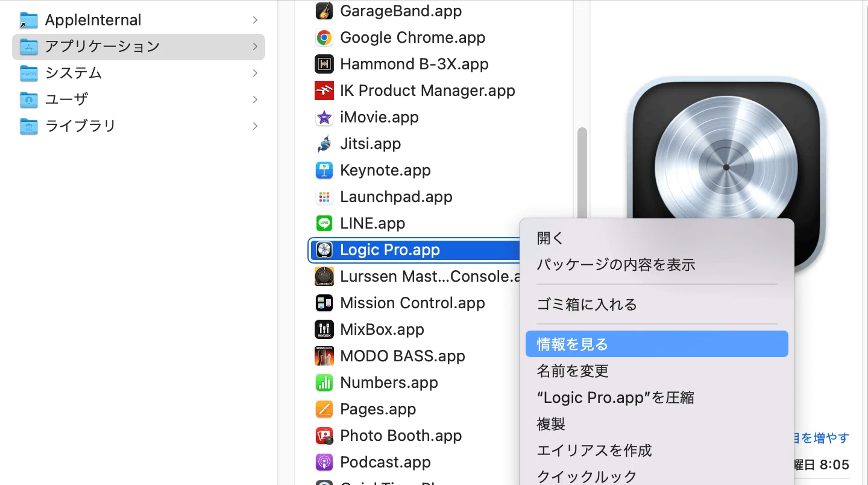Viewport: 868px width, 485px height.
Task: Select Launchpad.app file name
Action: pyautogui.click(x=396, y=197)
